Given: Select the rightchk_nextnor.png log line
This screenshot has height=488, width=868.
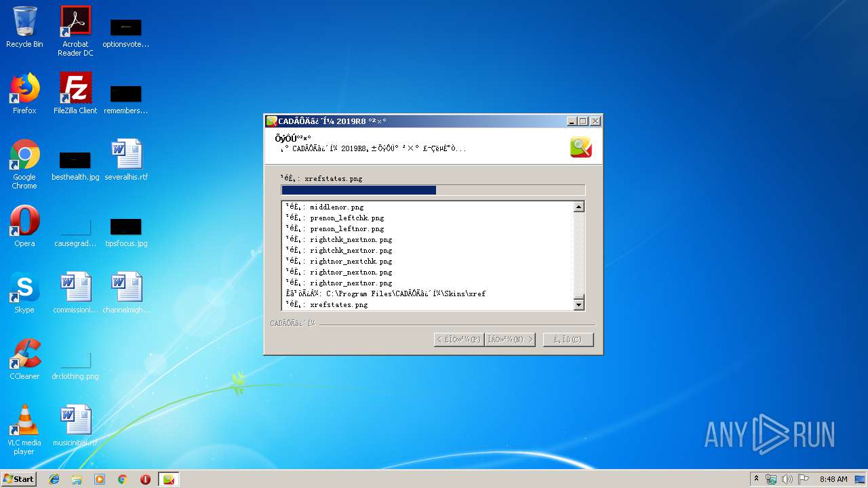Looking at the screenshot, I should (339, 251).
